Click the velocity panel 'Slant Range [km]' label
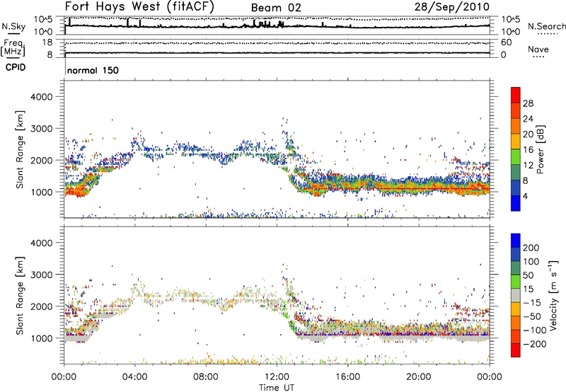 [20, 296]
